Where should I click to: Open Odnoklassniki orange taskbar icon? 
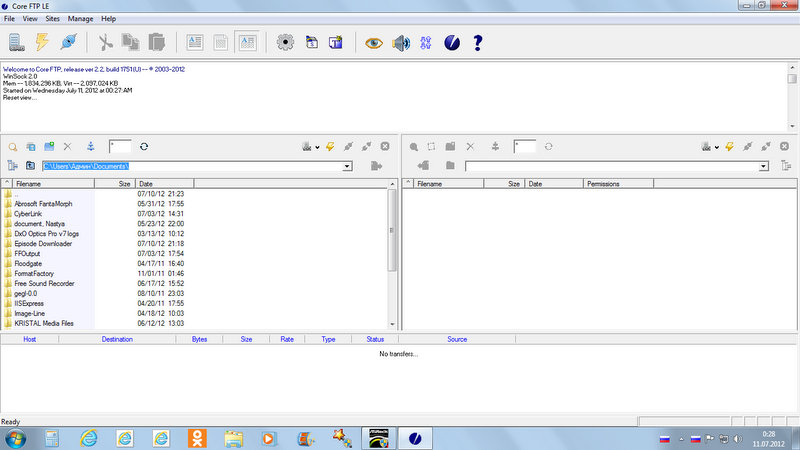click(x=197, y=438)
